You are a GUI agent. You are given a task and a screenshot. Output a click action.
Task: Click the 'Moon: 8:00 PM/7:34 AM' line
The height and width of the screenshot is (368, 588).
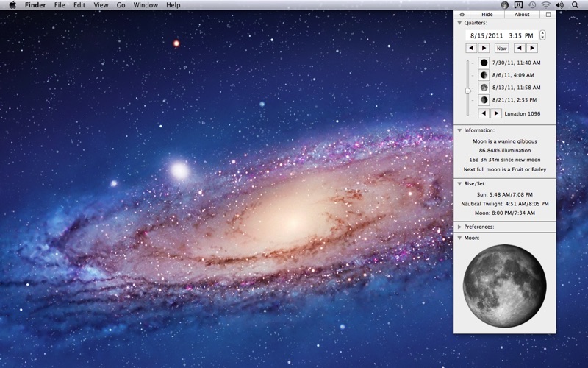[505, 213]
